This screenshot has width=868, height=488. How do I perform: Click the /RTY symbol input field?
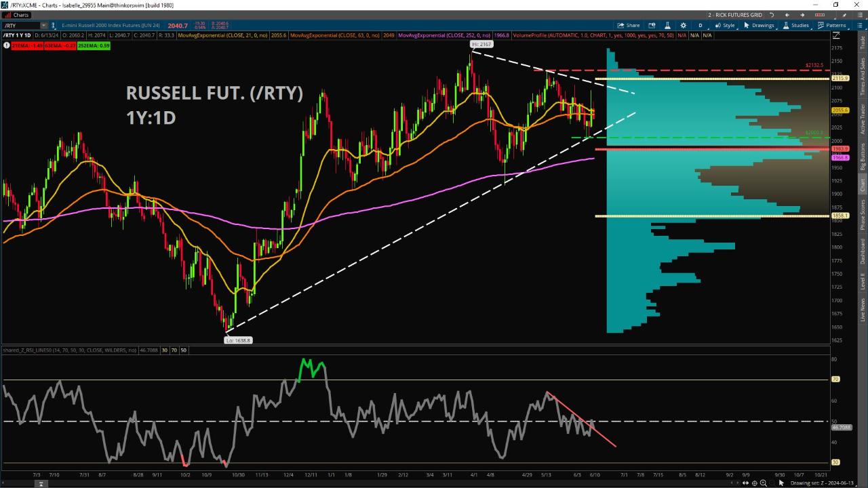(22, 25)
